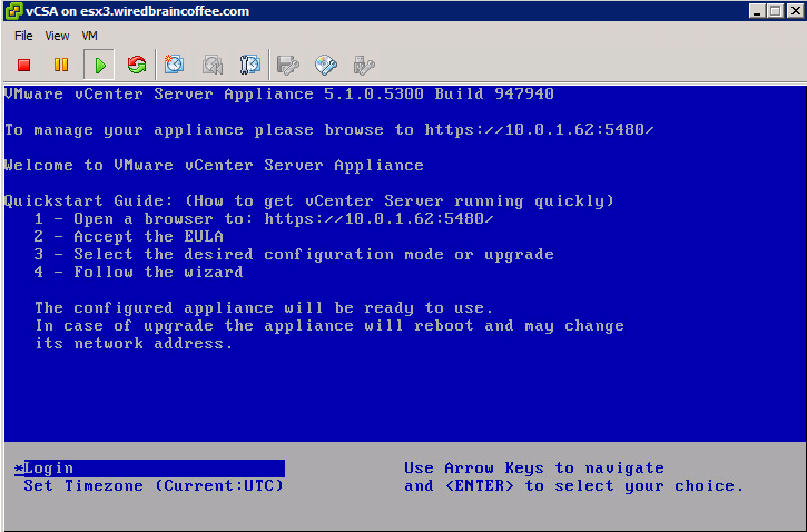Click the vCSA window title bar icon

[14, 11]
